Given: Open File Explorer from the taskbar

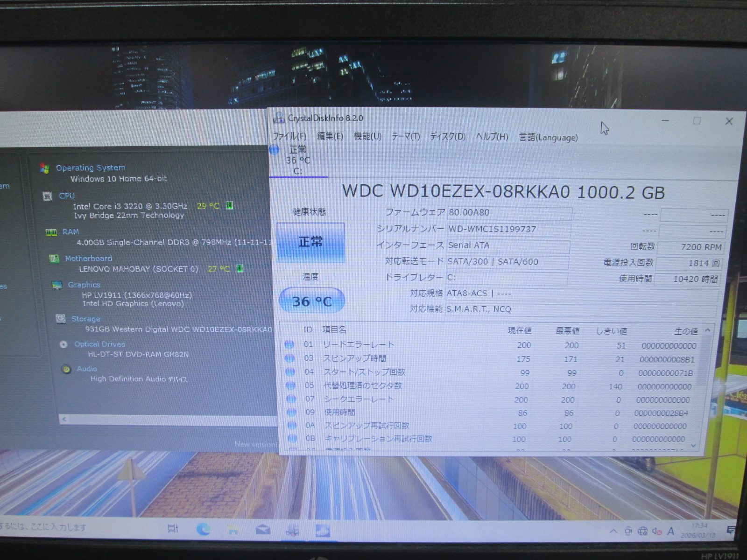Looking at the screenshot, I should point(232,530).
